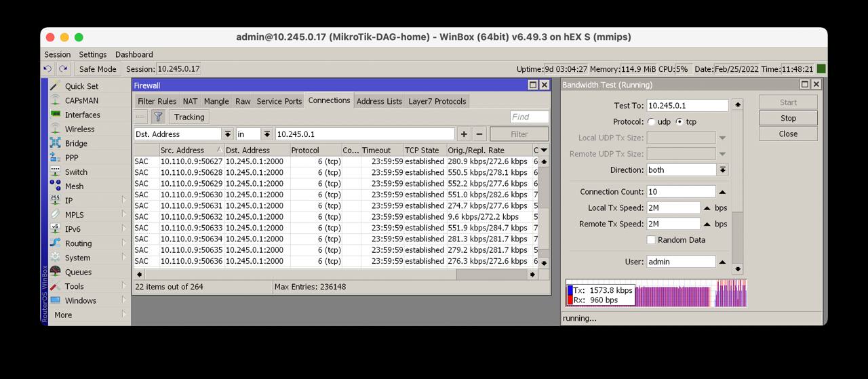Viewport: 868px width, 379px height.
Task: Open the Mesh sidebar entry
Action: [74, 186]
